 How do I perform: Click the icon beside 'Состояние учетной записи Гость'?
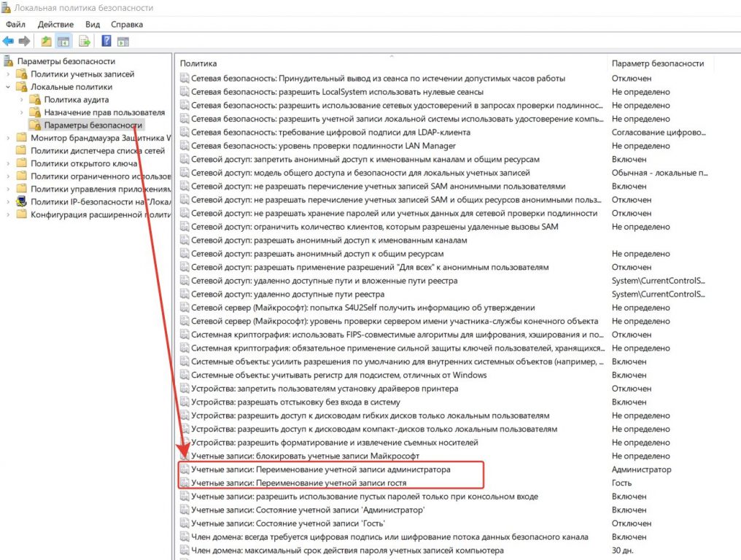185,524
